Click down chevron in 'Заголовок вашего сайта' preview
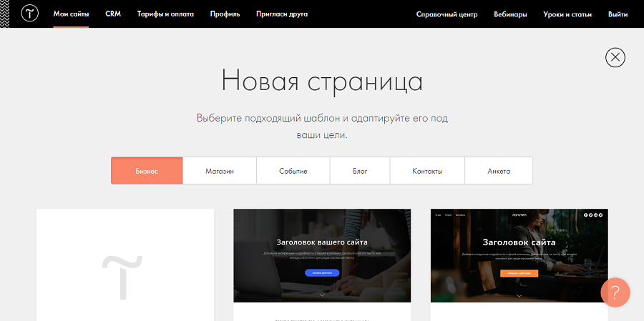Viewport: 644px width, 321px height. coord(322,295)
